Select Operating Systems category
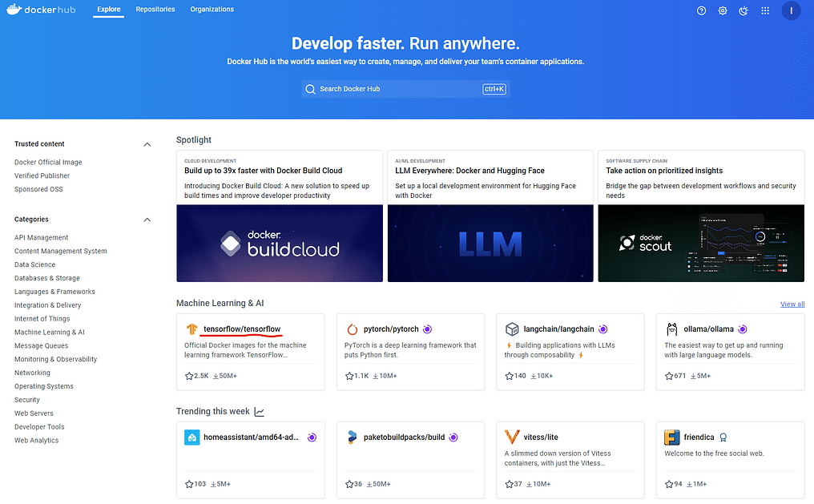The image size is (814, 504). click(43, 385)
